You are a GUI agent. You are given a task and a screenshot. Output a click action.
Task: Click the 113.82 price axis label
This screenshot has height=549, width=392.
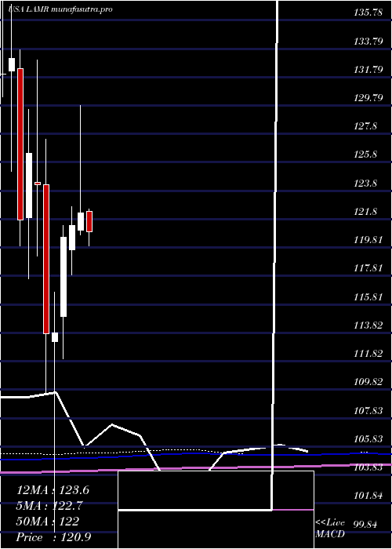coord(368,325)
